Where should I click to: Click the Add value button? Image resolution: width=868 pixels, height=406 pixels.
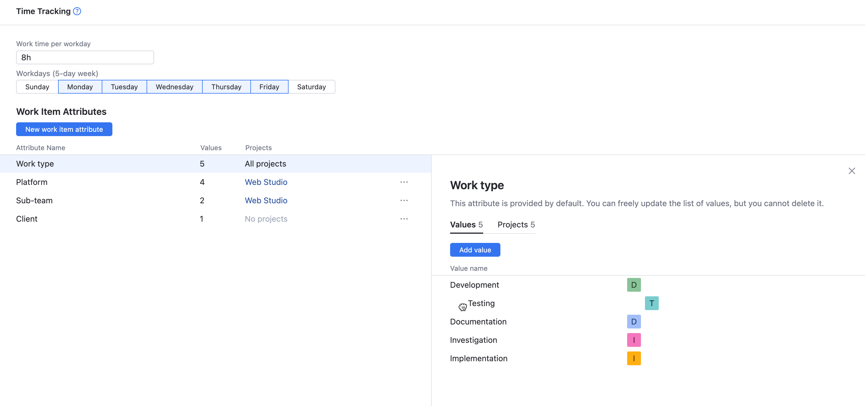(475, 250)
